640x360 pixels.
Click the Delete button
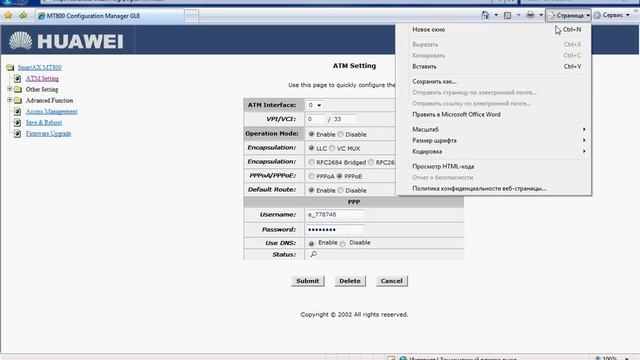(x=350, y=281)
